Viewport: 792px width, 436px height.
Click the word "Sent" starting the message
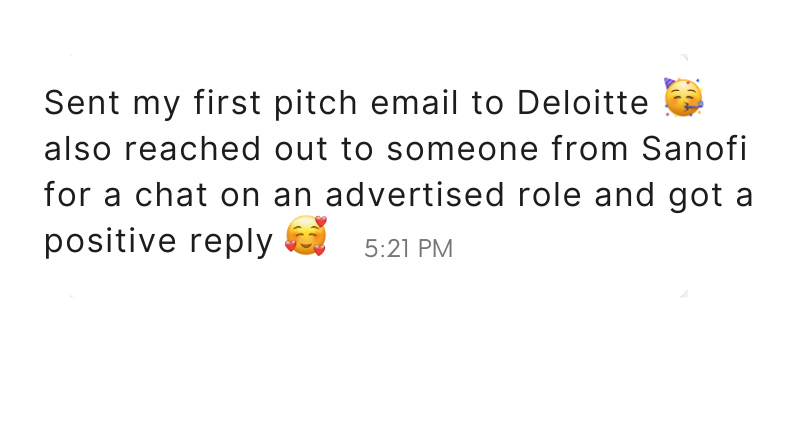tap(82, 103)
